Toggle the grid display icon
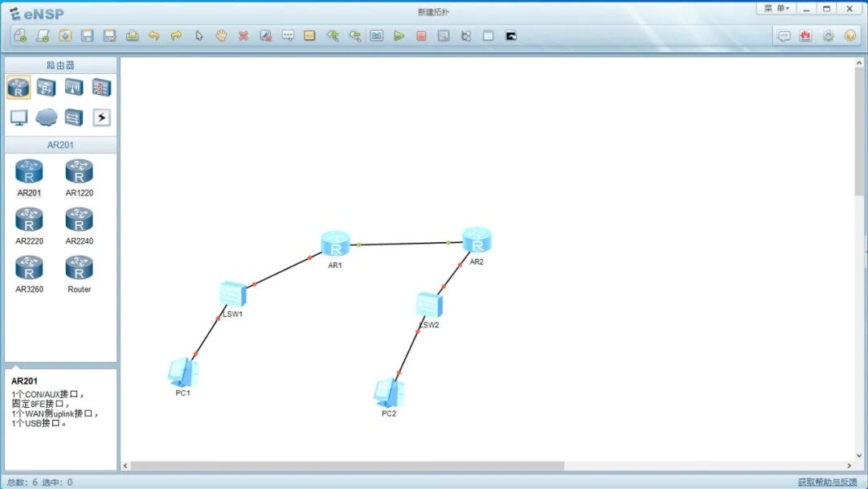Viewport: 868px width, 489px height. pyautogui.click(x=489, y=36)
